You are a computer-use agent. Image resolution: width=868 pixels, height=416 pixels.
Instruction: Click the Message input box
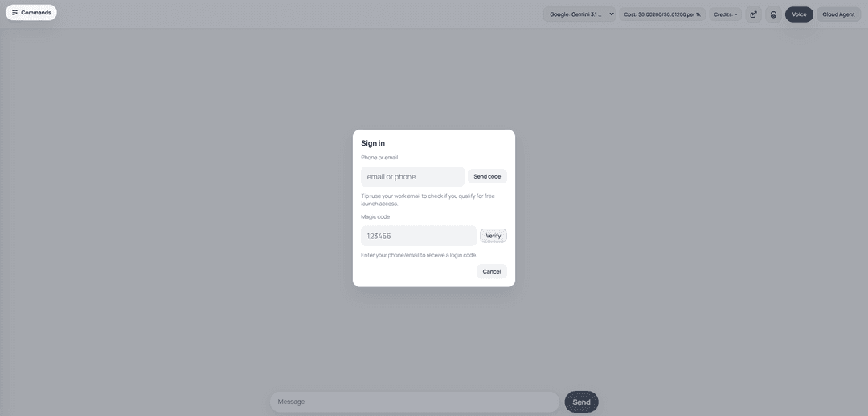[x=414, y=402]
